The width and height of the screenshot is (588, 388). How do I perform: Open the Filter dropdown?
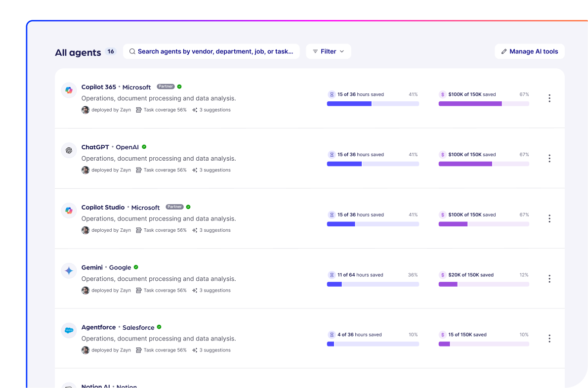[x=328, y=51]
